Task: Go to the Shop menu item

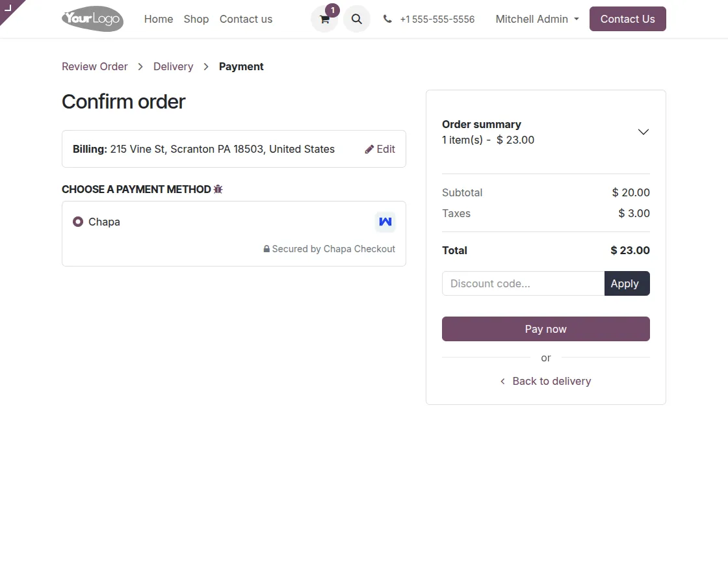Action: pyautogui.click(x=196, y=19)
